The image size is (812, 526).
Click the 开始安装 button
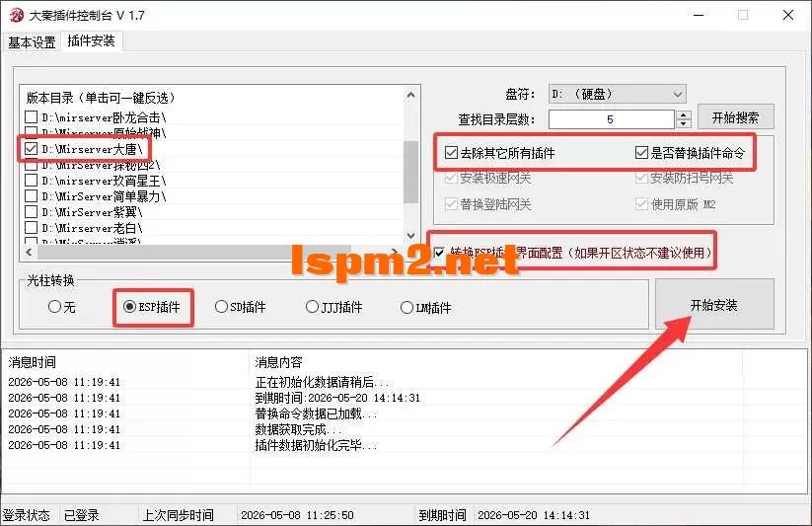point(714,305)
